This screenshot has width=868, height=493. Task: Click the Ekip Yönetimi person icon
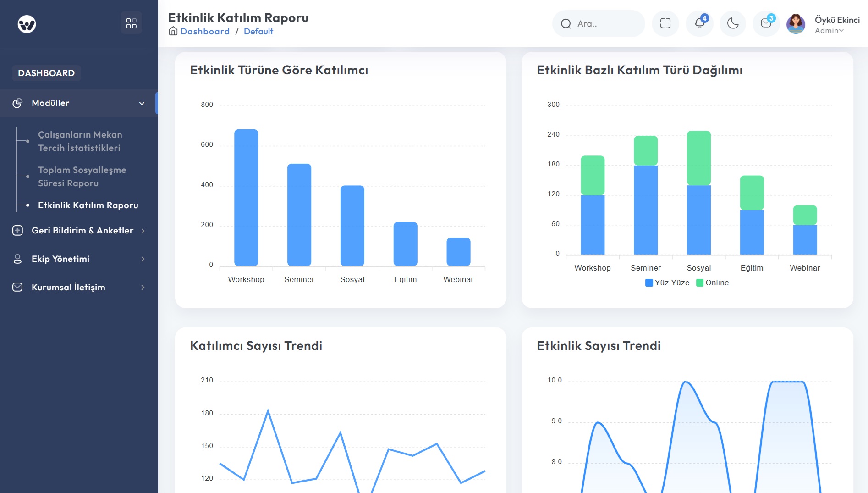tap(17, 259)
